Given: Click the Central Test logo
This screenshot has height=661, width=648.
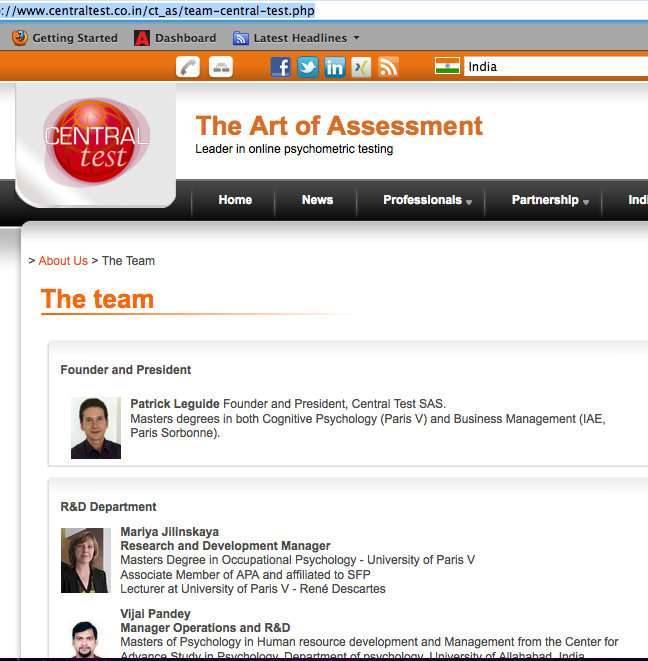Looking at the screenshot, I should (96, 141).
